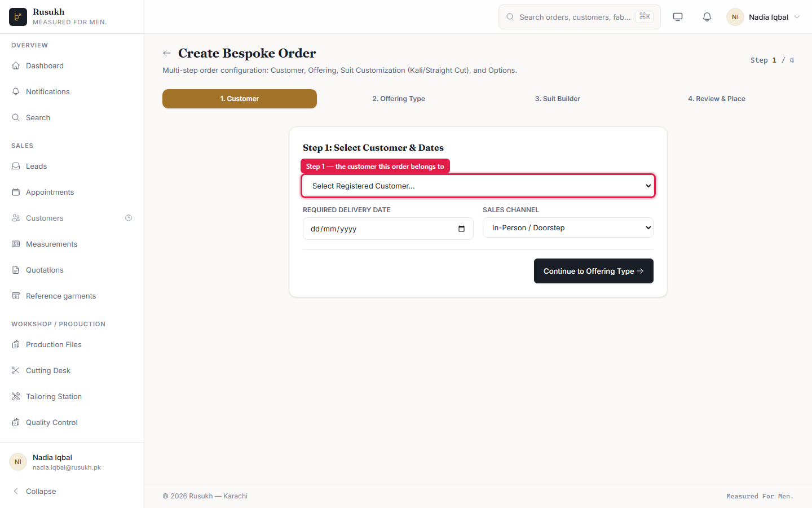Viewport: 812px width, 508px height.
Task: Click the notification bell icon in header
Action: point(707,17)
